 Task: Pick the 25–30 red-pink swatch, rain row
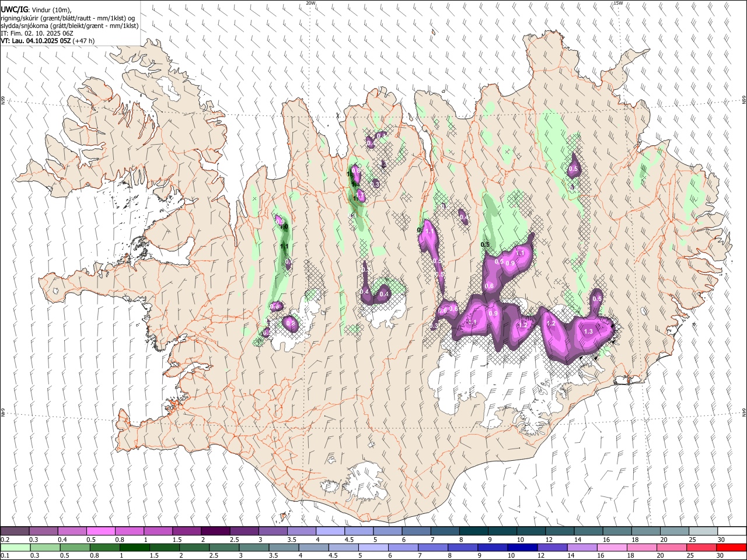point(701,547)
